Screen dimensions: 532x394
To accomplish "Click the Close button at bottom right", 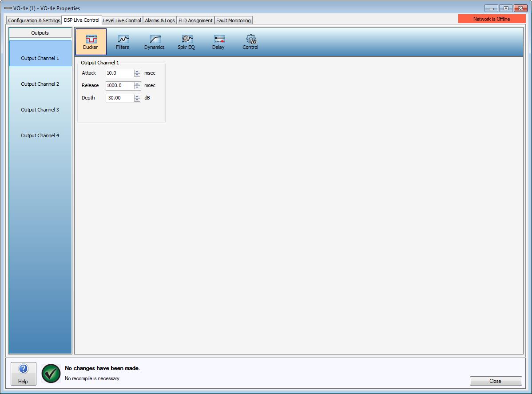I will coord(496,381).
